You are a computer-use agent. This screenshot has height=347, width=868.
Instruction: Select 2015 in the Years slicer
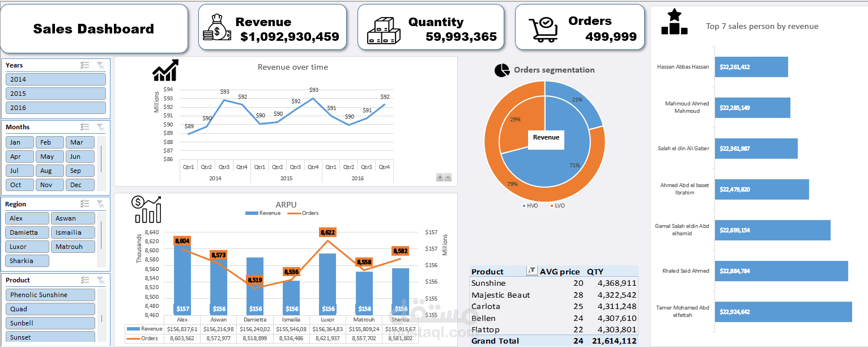(x=55, y=93)
